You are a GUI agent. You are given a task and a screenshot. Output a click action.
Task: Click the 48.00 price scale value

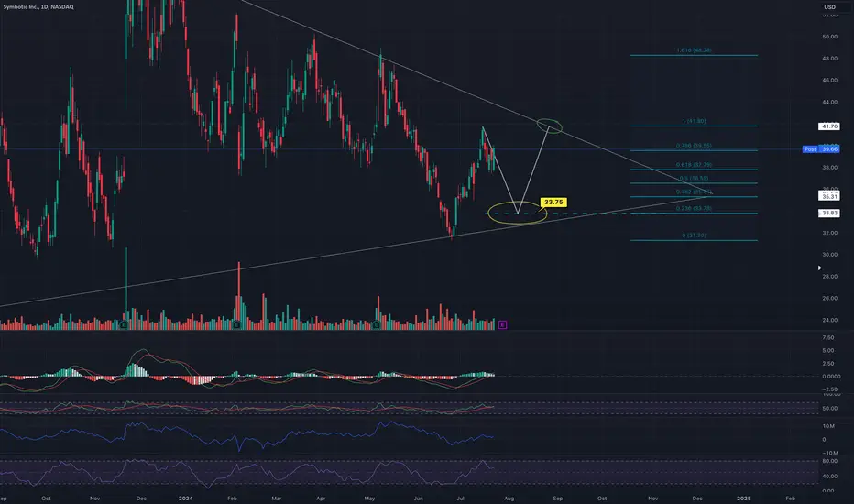pyautogui.click(x=829, y=59)
